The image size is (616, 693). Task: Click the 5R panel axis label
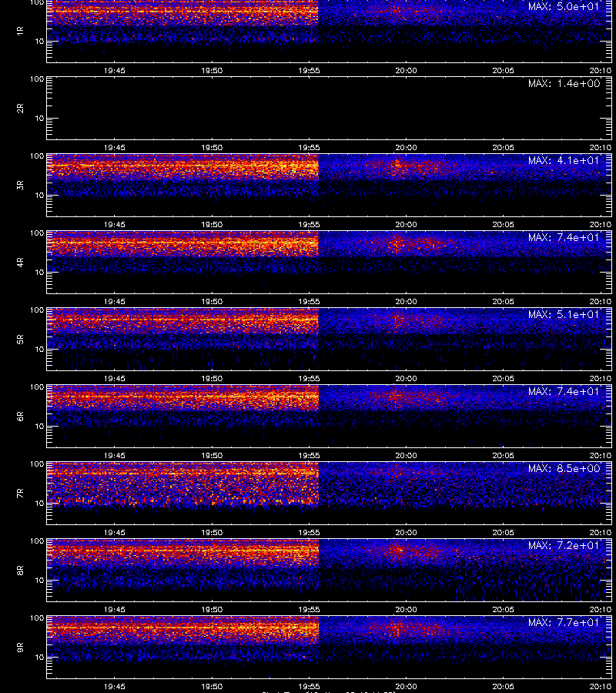point(20,340)
